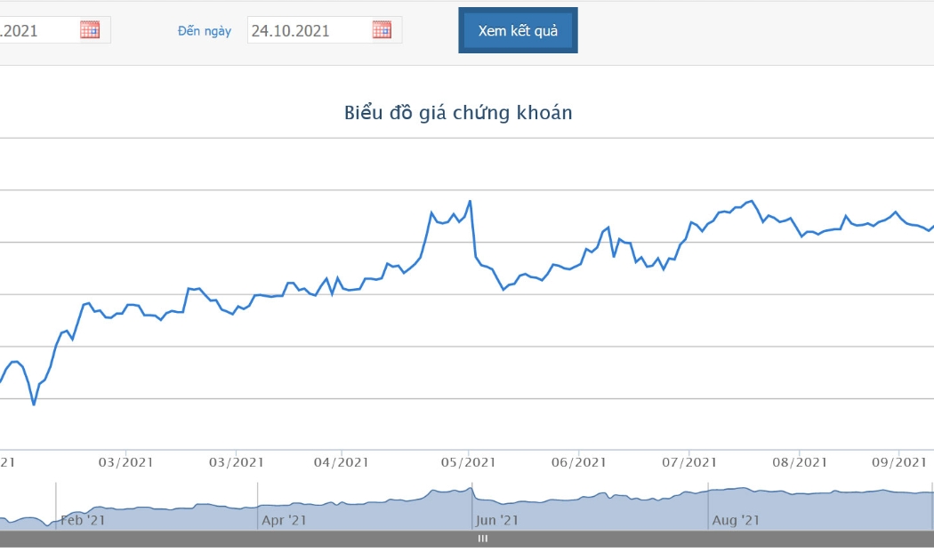The height and width of the screenshot is (560, 934).
Task: Click the 09/2021 x-axis label
Action: pyautogui.click(x=899, y=462)
